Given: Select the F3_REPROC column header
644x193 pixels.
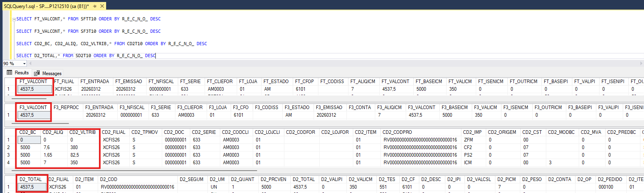Looking at the screenshot, I should 66,107.
